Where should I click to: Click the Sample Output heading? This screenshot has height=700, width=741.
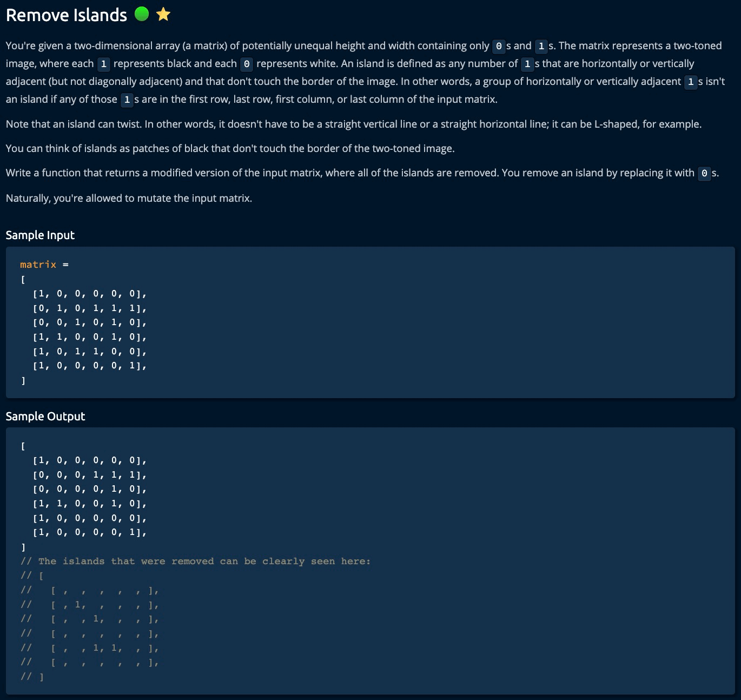(x=45, y=416)
